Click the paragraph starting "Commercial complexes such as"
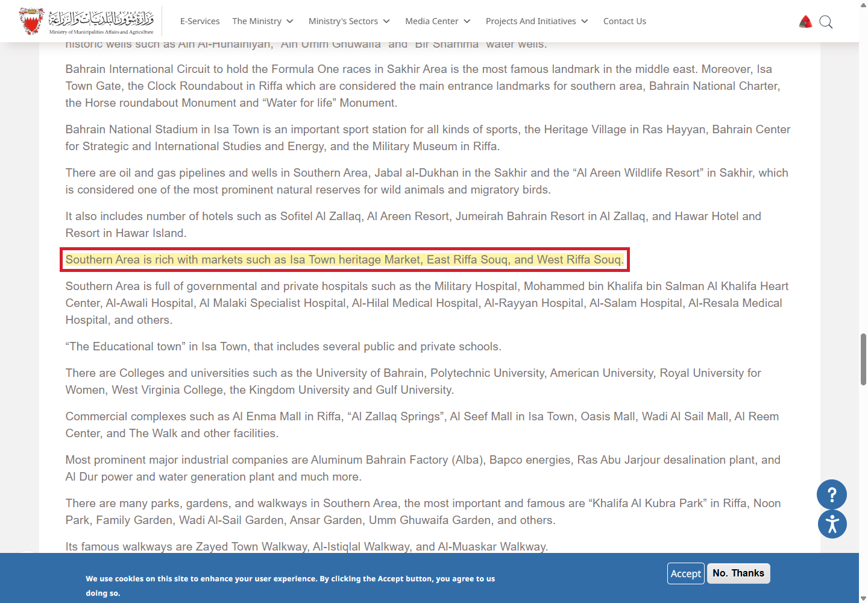 (422, 425)
